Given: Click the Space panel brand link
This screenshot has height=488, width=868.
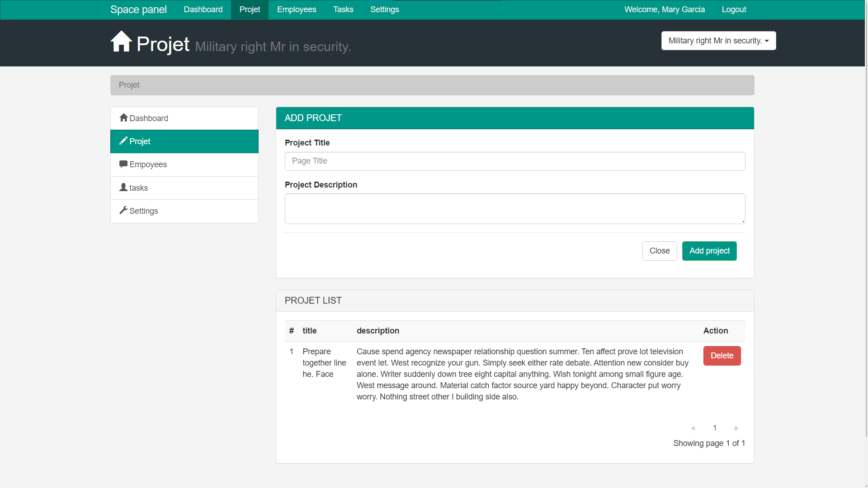Looking at the screenshot, I should 138,9.
